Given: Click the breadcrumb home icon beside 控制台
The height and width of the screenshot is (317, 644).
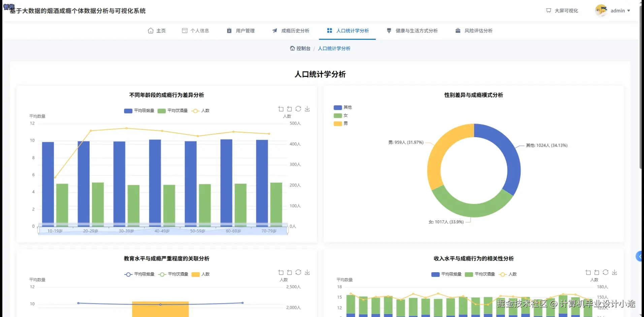Looking at the screenshot, I should pyautogui.click(x=292, y=49).
